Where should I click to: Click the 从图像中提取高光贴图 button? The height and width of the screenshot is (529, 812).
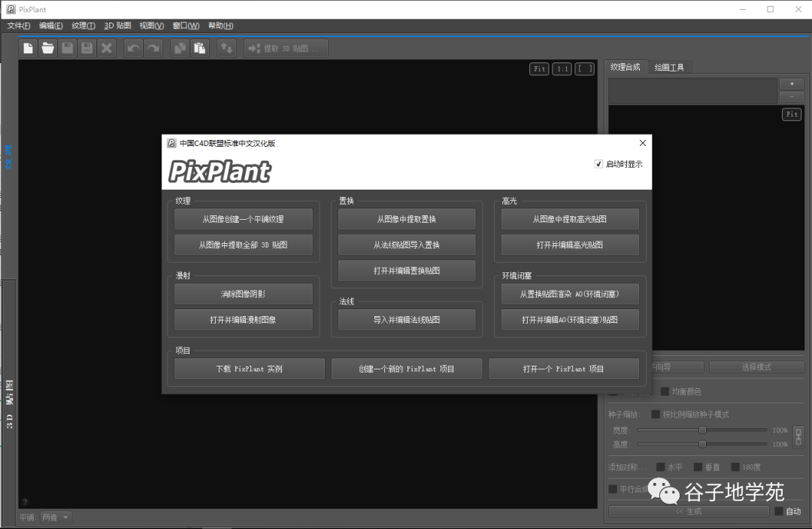pos(570,219)
